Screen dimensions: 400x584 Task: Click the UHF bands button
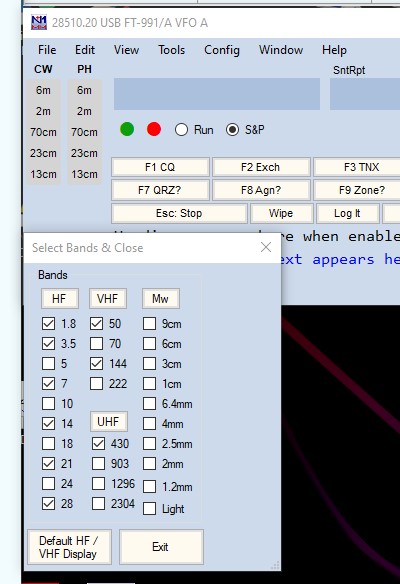click(x=108, y=422)
